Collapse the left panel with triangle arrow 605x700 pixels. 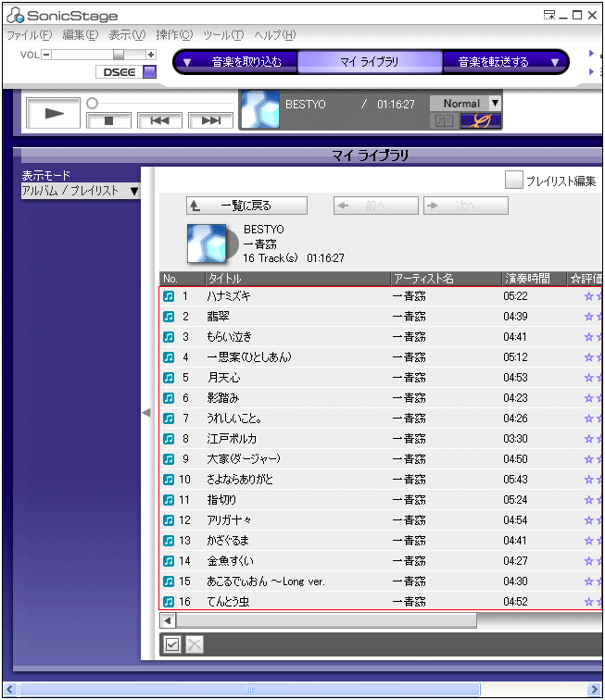(x=146, y=413)
